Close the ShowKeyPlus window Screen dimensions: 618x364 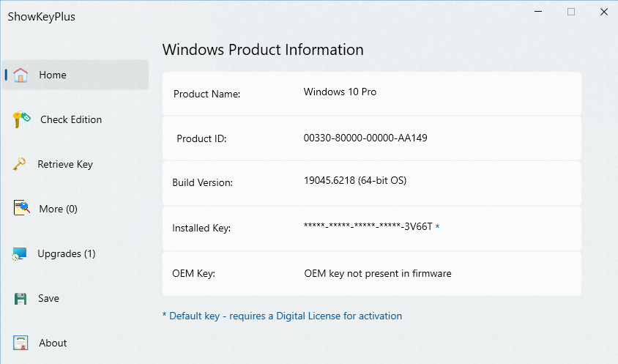pyautogui.click(x=604, y=12)
